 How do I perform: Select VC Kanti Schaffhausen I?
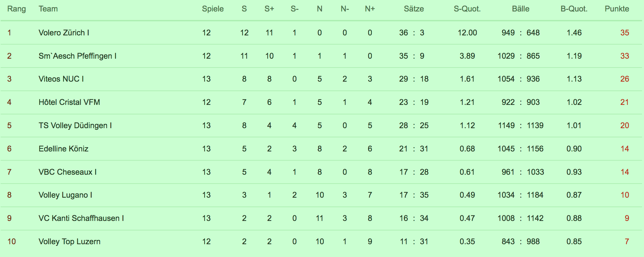pyautogui.click(x=81, y=218)
